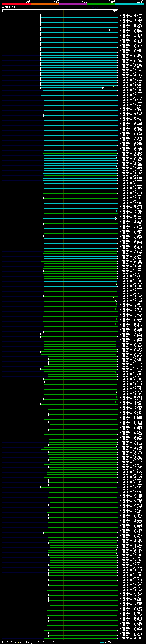Viewport: 146px width, 644px height.
Task: Click the orange ~40% identity legend segment
Action: 45,4
